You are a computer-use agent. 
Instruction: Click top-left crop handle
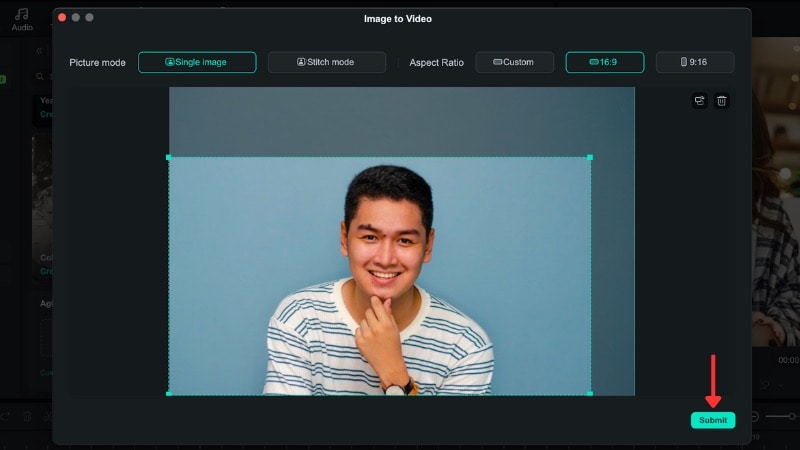pos(169,158)
